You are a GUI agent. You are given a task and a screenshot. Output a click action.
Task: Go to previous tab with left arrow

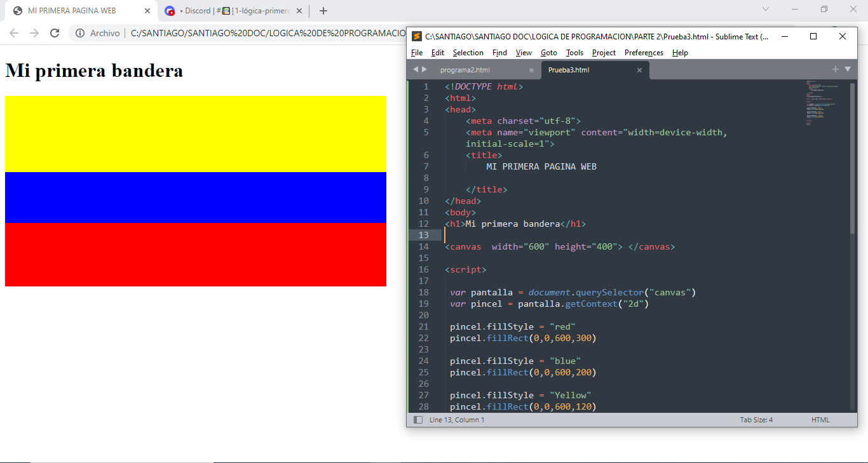[x=416, y=69]
